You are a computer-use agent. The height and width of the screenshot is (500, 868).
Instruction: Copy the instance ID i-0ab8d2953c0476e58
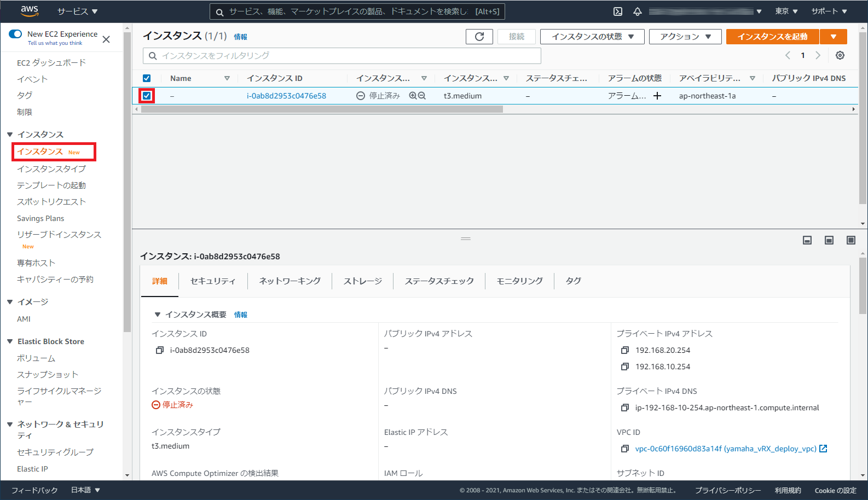(x=160, y=350)
